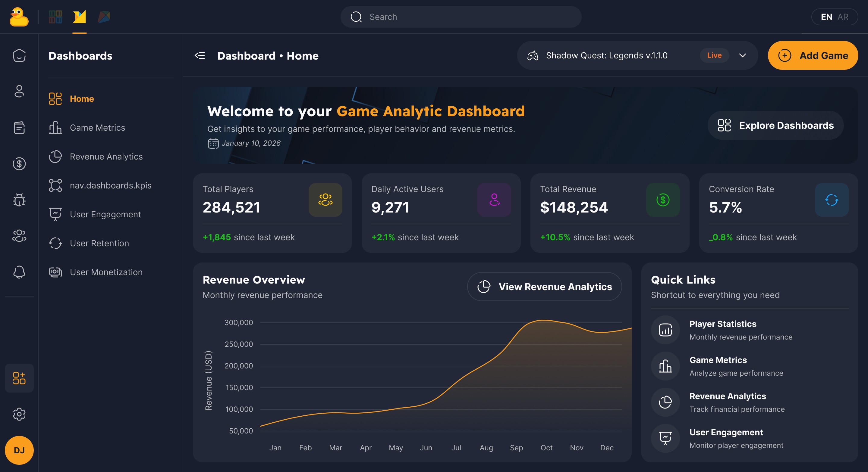Collapse the Dashboards side menu
The height and width of the screenshot is (472, 868).
click(x=200, y=56)
